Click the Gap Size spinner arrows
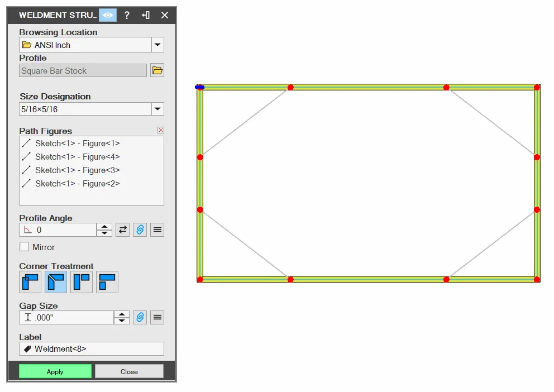The height and width of the screenshot is (392, 554). (122, 318)
